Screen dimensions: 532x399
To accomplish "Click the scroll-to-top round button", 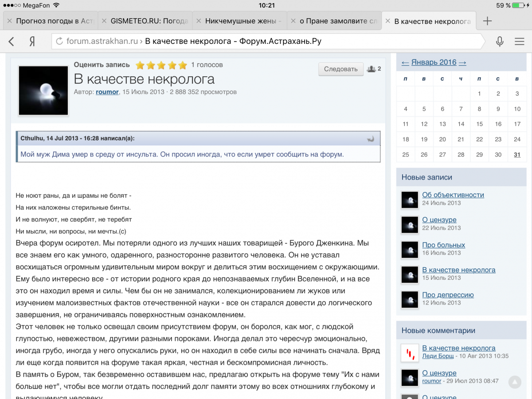I will pos(515,382).
